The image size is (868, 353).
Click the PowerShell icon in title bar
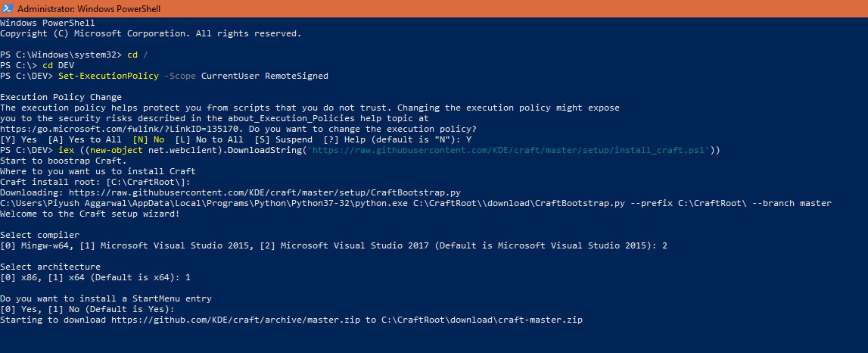pyautogui.click(x=7, y=8)
